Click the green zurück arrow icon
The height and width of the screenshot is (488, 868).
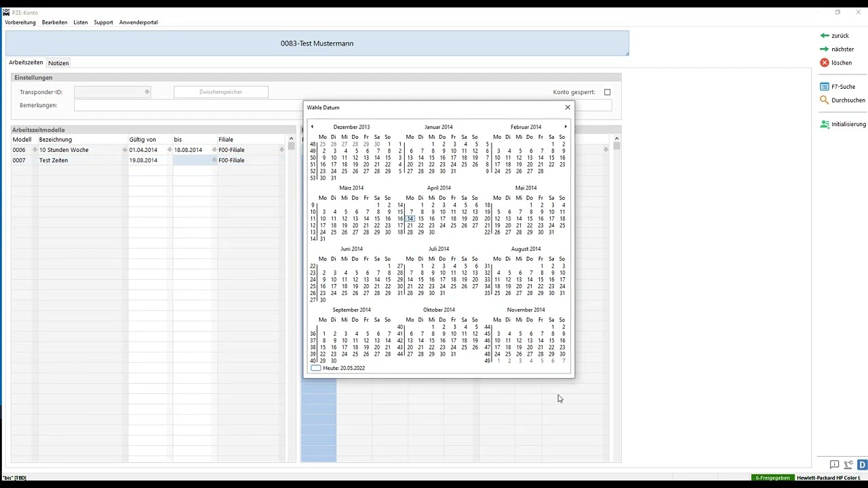[x=825, y=35]
